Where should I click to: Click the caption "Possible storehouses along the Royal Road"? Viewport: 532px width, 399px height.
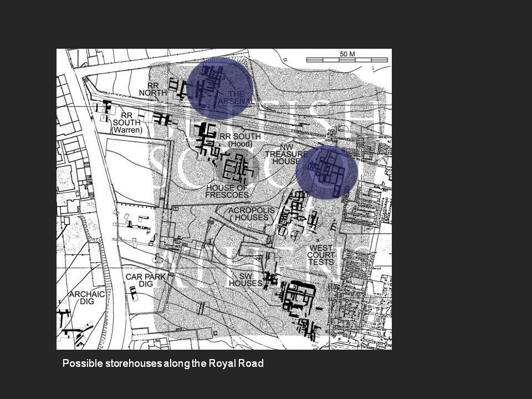(163, 364)
